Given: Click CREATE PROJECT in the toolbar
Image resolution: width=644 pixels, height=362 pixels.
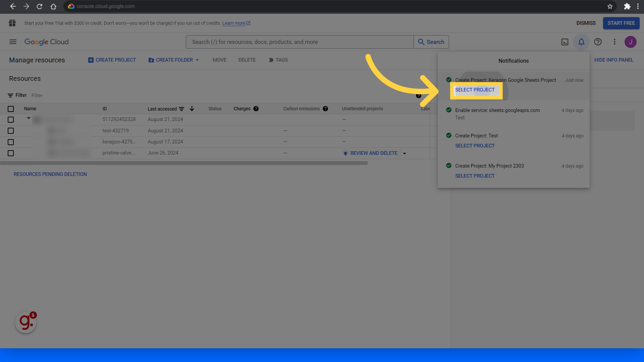Looking at the screenshot, I should click(112, 60).
